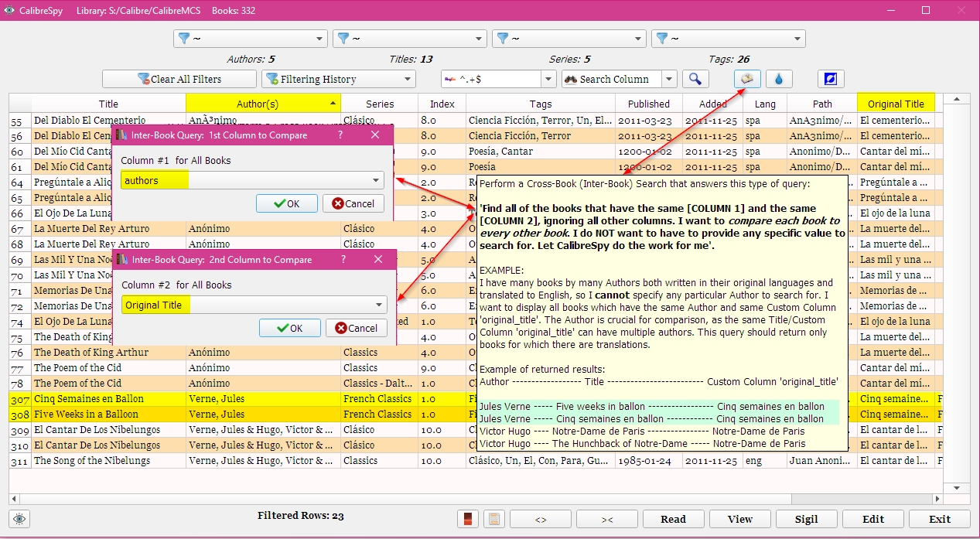Click the Clear All Filters button

click(x=179, y=79)
